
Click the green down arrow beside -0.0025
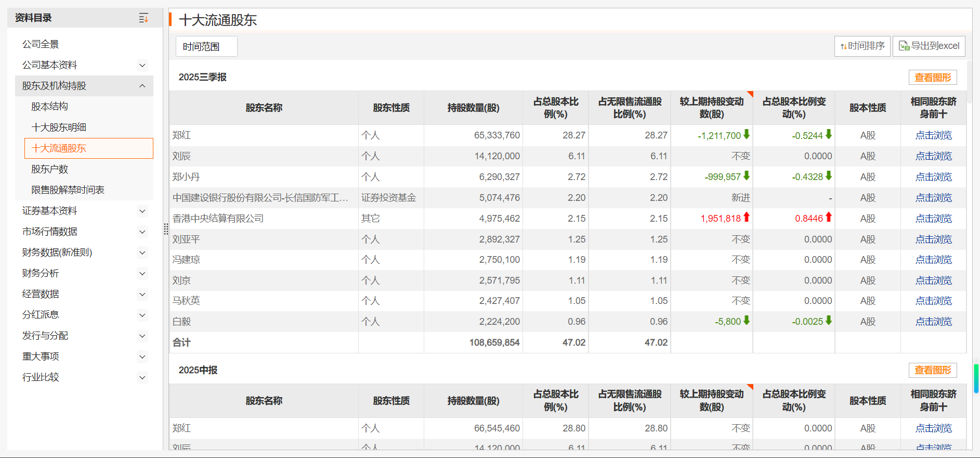829,321
